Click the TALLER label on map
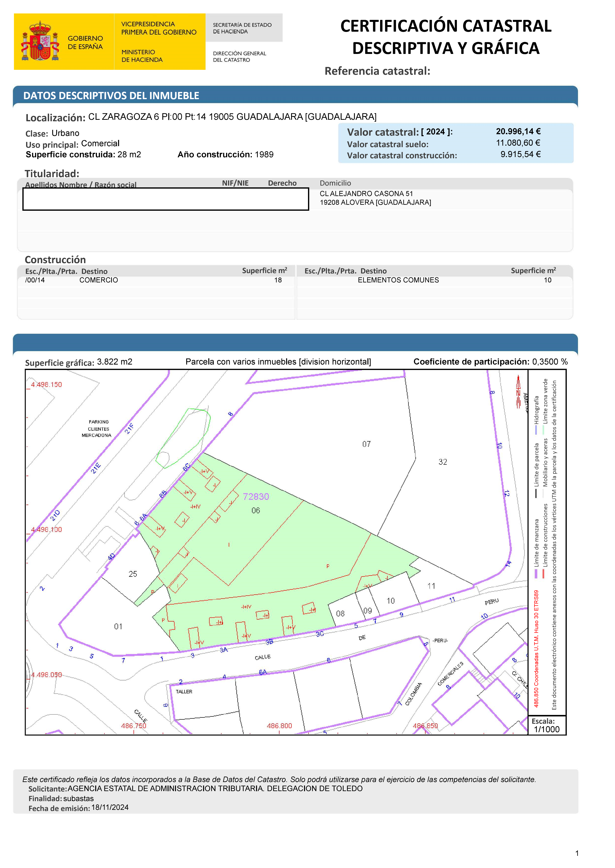This screenshot has height=868, width=615. [x=184, y=692]
